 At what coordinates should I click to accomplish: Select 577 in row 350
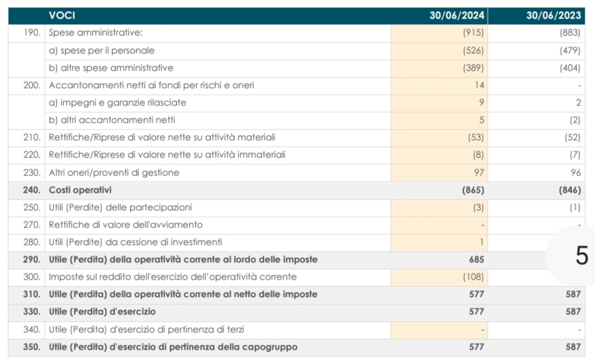point(476,347)
